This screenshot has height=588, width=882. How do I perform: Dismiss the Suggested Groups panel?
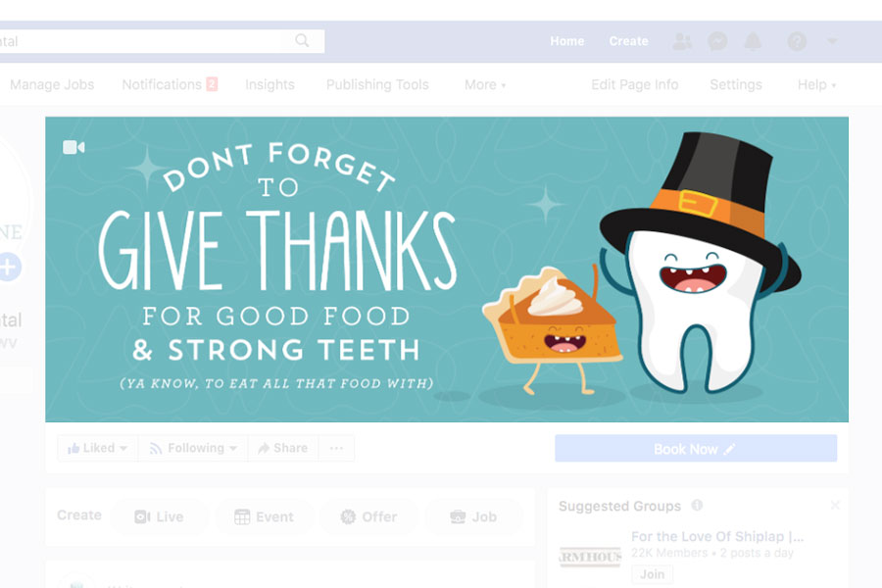tap(835, 505)
